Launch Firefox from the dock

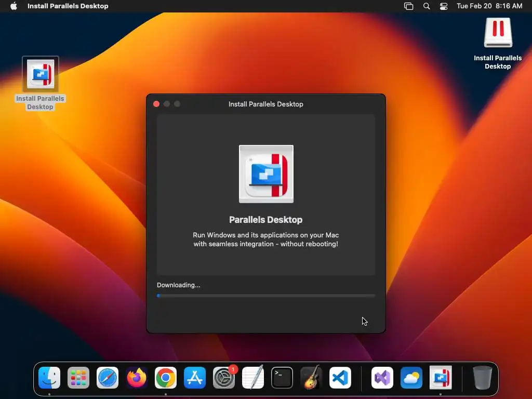pyautogui.click(x=137, y=378)
